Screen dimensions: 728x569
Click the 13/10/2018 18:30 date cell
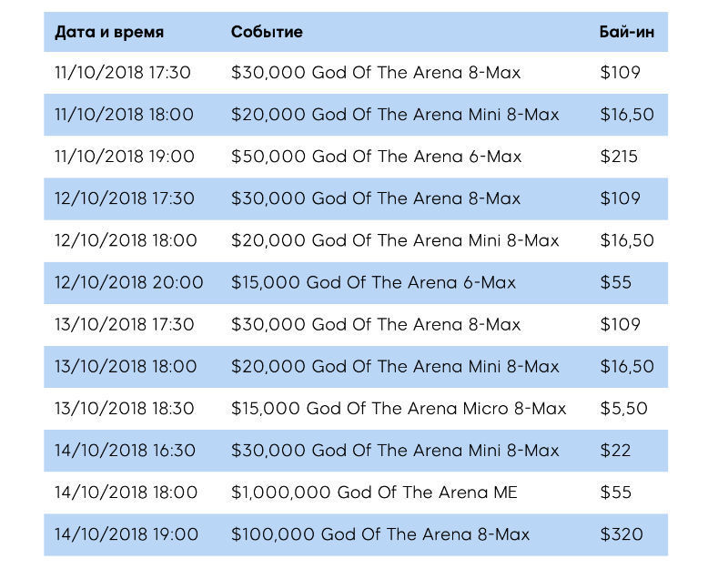point(124,409)
